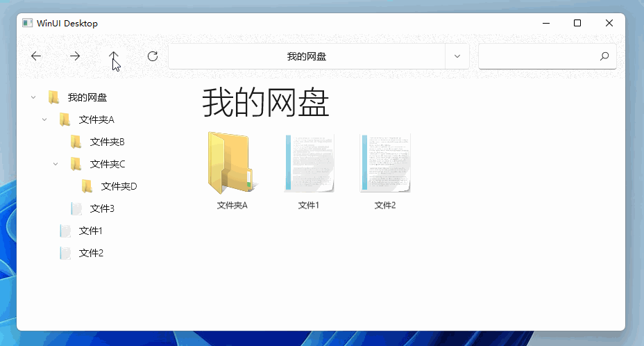Click the folder icon beside 文件夹D

tap(87, 186)
